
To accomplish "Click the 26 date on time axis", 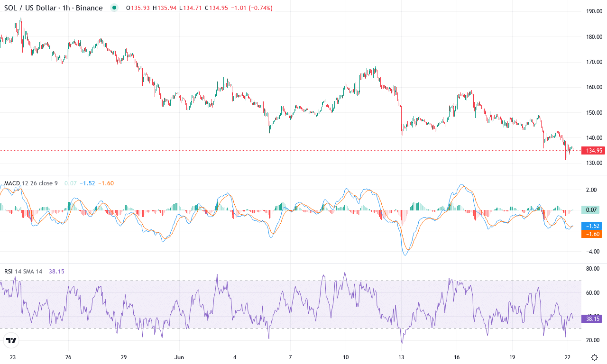I will (68, 357).
